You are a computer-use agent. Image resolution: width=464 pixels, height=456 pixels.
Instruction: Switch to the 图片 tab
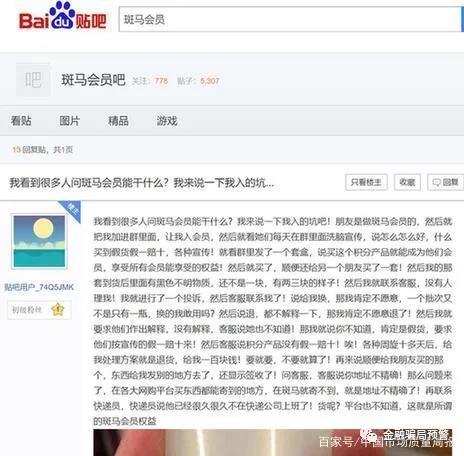click(70, 121)
